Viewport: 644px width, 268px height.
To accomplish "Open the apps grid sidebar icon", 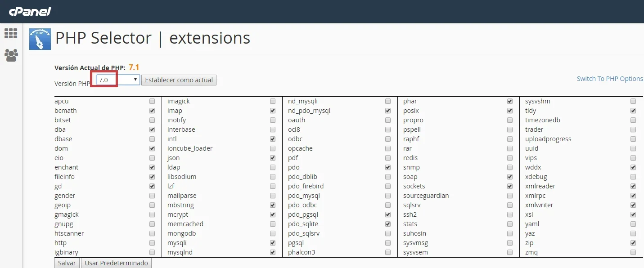I will tap(11, 33).
